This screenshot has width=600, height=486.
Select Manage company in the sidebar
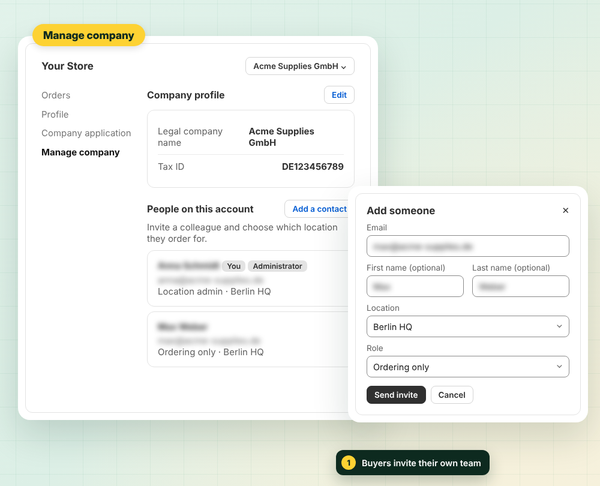point(80,152)
